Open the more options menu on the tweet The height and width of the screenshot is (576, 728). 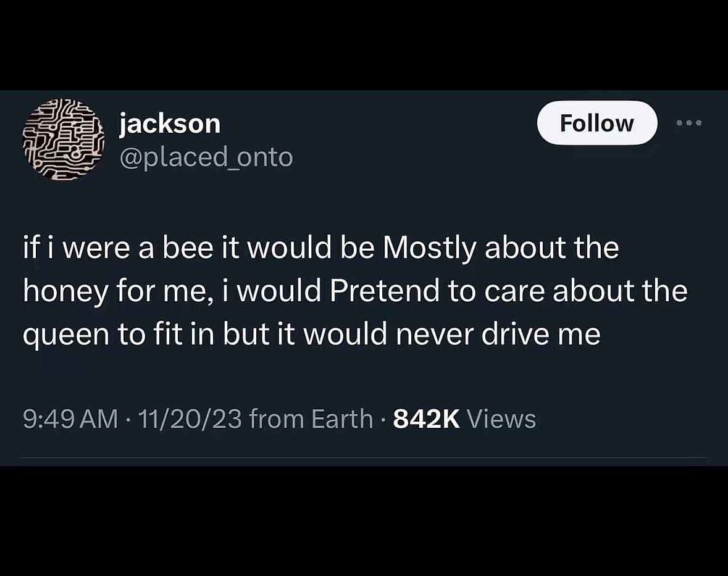pos(689,123)
